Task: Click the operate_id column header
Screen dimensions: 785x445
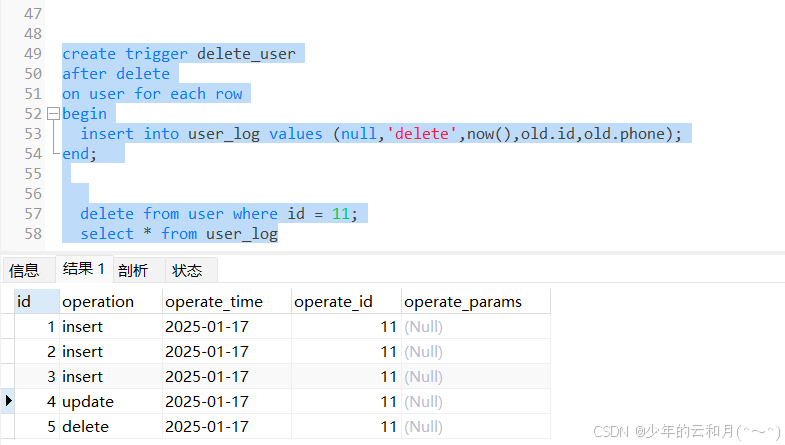Action: coord(346,301)
